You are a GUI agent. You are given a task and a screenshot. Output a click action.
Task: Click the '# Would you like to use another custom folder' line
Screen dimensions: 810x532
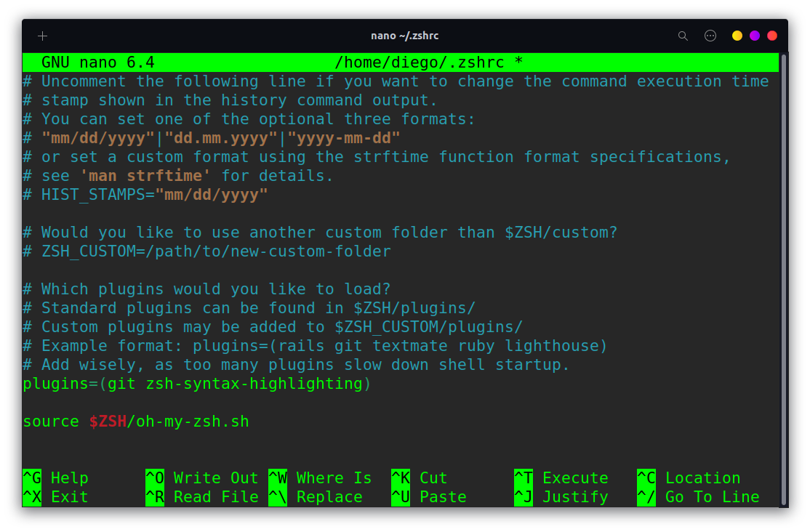tap(320, 233)
